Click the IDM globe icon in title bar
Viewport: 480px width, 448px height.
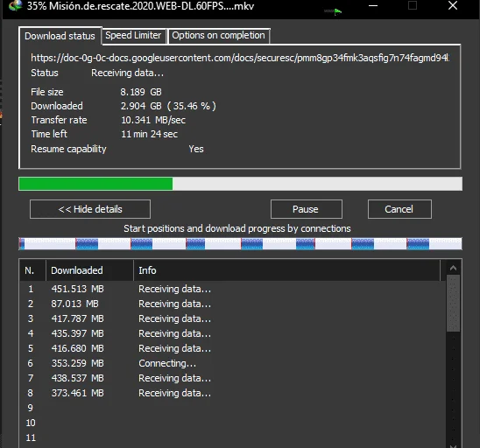(15, 5)
